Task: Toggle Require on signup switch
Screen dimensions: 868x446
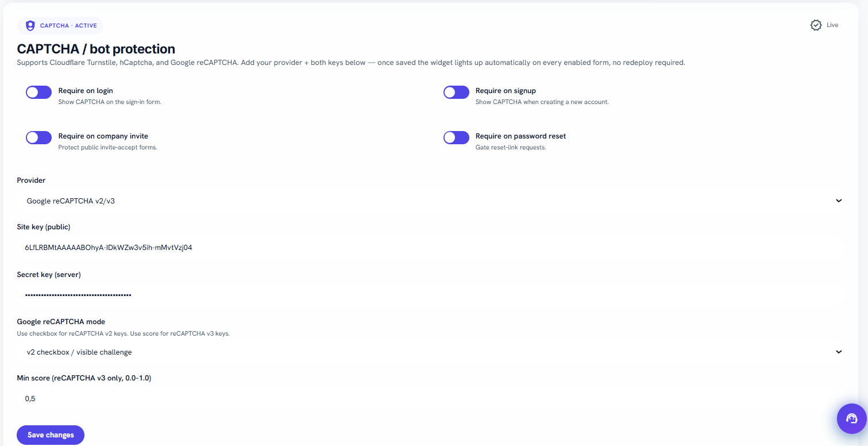Action: point(456,92)
